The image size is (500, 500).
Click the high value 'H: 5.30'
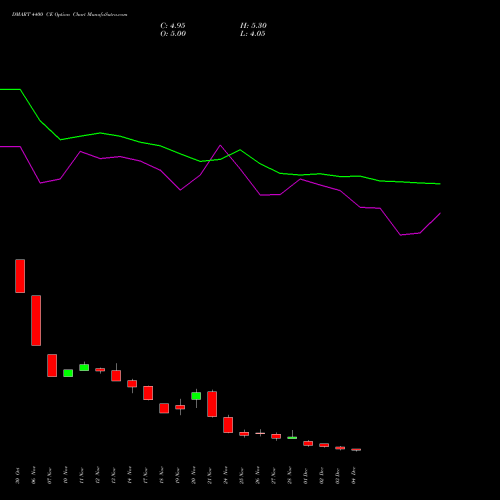point(253,26)
